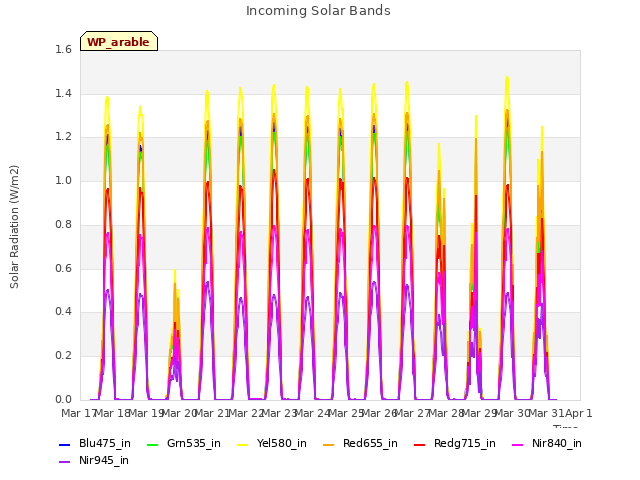Click the 0.2 y-axis tick label
The height and width of the screenshot is (480, 640).
tap(63, 356)
